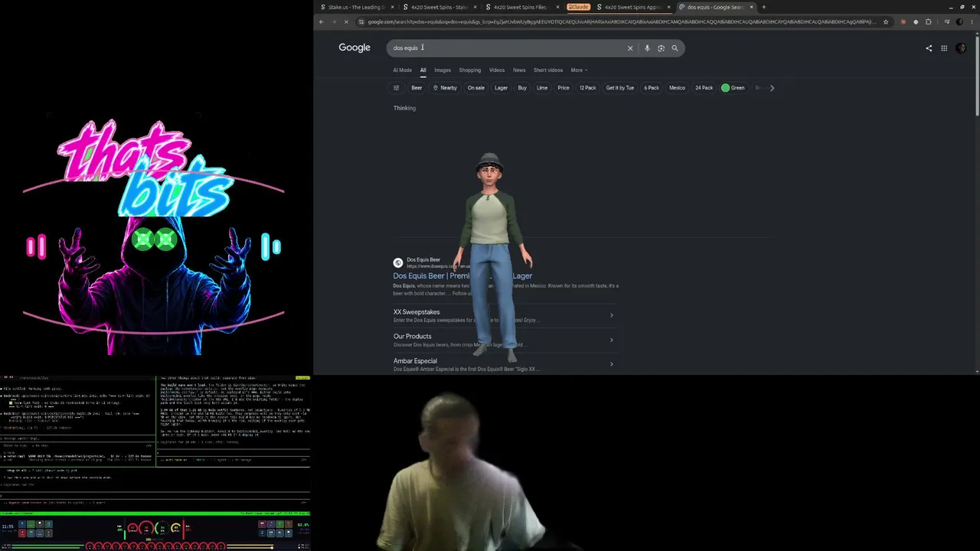Open the Dos Equis Beer result link
Viewport: 980px width, 551px height.
tap(462, 276)
